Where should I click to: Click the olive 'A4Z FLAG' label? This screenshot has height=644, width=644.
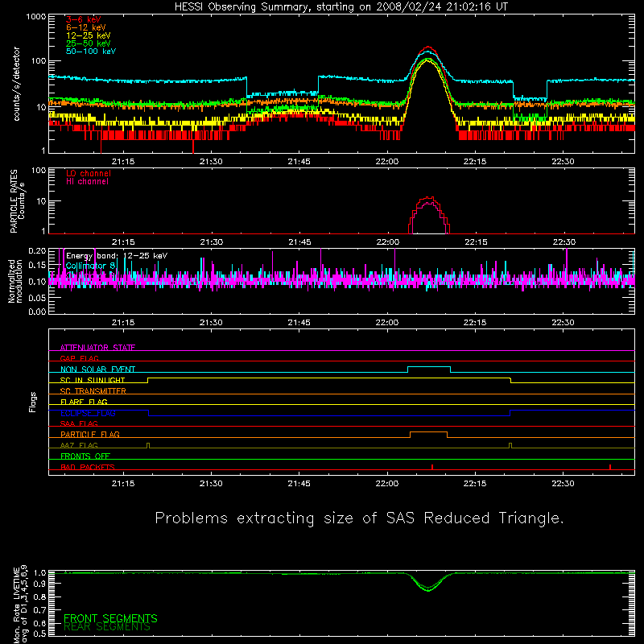pyautogui.click(x=79, y=445)
